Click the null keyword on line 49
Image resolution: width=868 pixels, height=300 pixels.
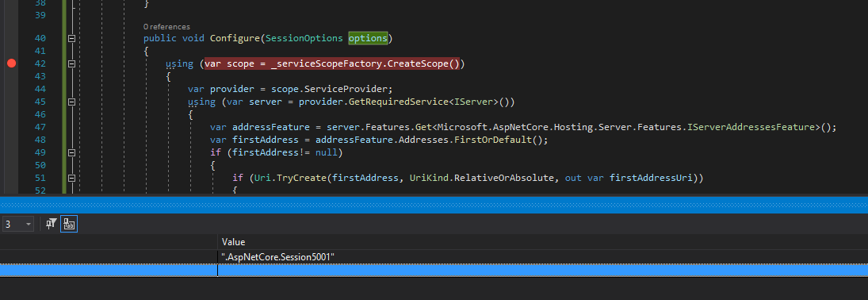coord(326,152)
